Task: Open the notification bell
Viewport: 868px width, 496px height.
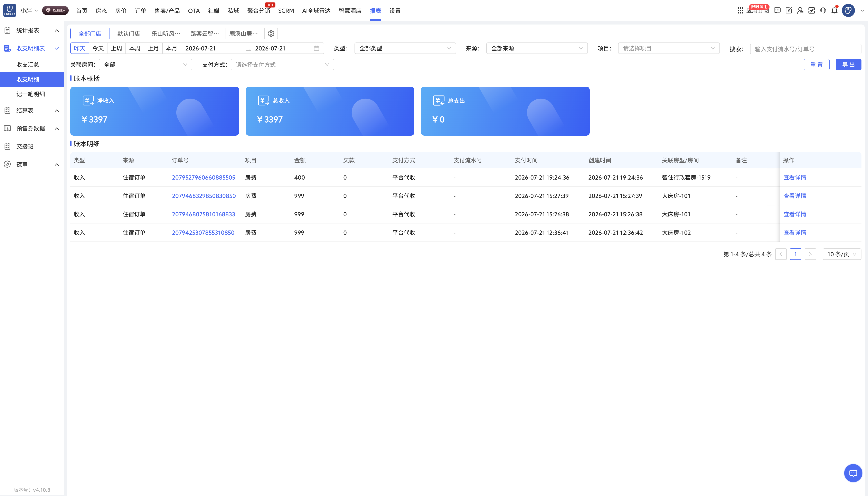Action: (834, 11)
